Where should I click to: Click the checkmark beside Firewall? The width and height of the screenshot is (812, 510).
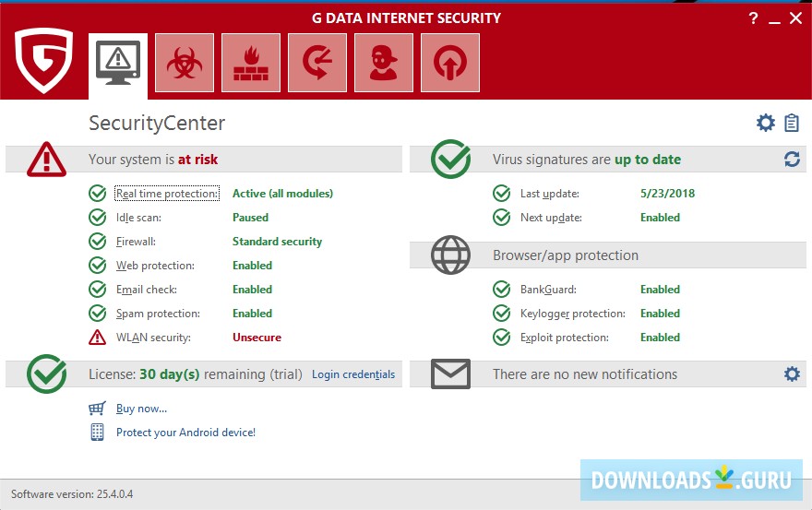pos(98,242)
